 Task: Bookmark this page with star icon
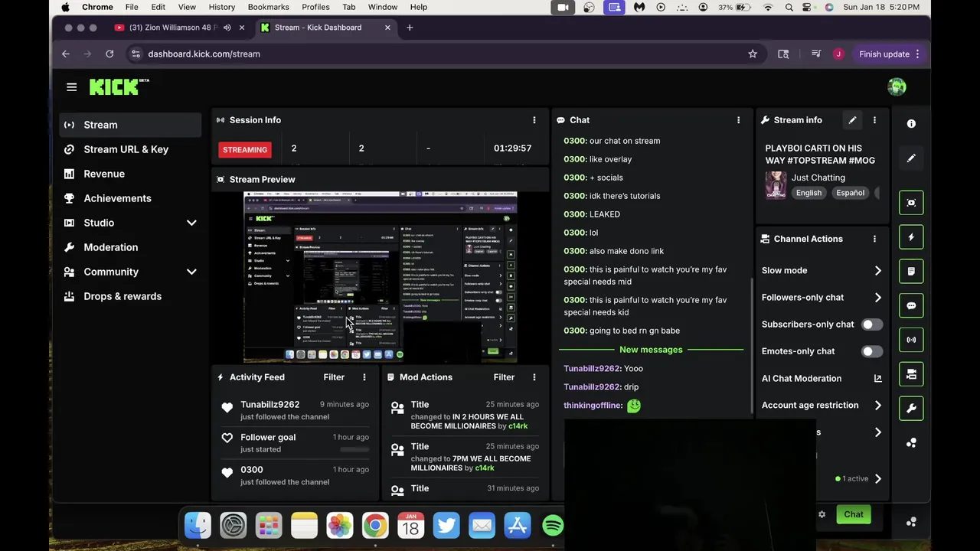[753, 54]
